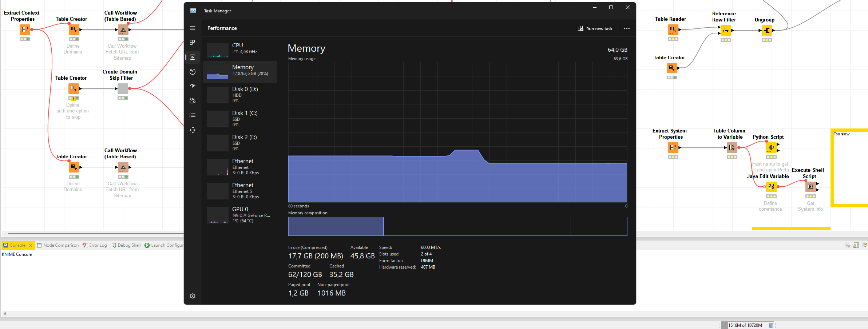Click KNIME heap status 1516M of 10720M

point(744,325)
